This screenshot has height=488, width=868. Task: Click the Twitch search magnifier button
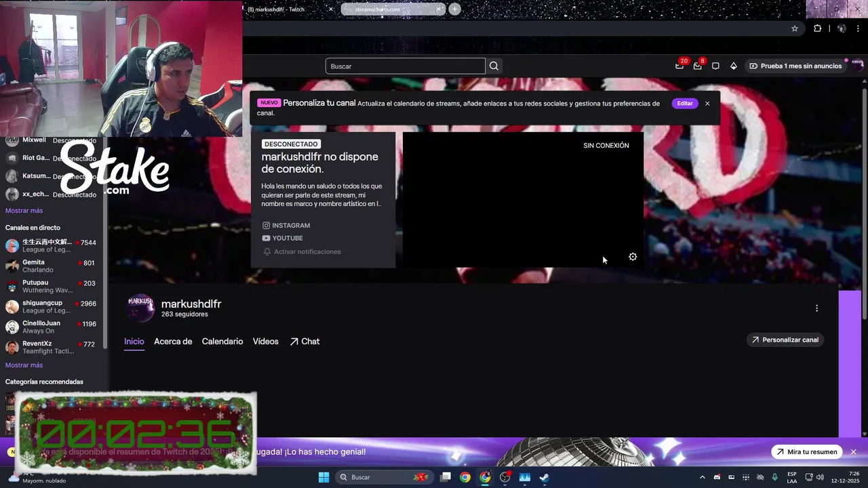[x=494, y=66]
